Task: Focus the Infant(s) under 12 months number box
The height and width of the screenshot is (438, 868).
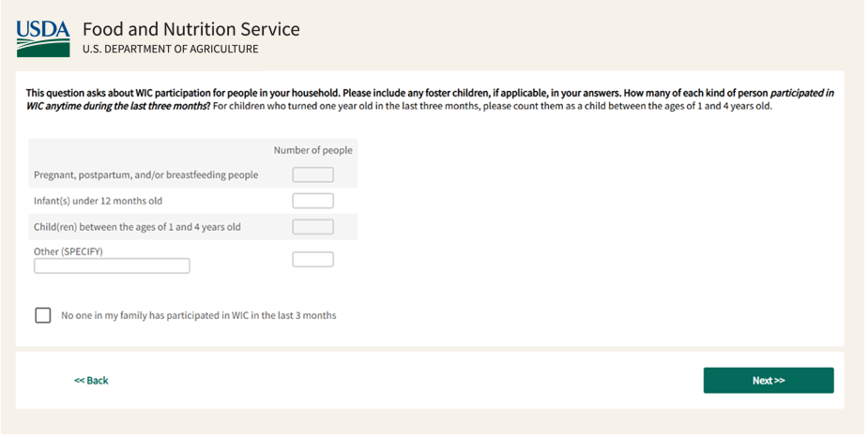Action: [312, 201]
